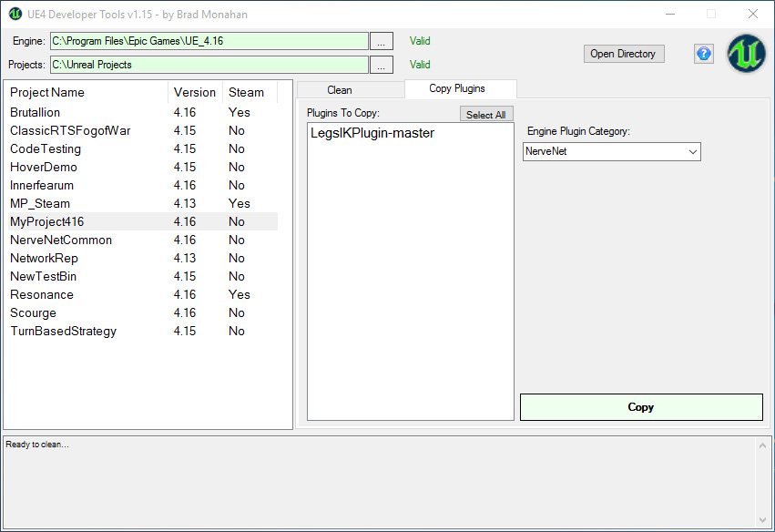This screenshot has width=775, height=532.
Task: Open the Engine Plugin Category dropdown
Action: tap(611, 151)
